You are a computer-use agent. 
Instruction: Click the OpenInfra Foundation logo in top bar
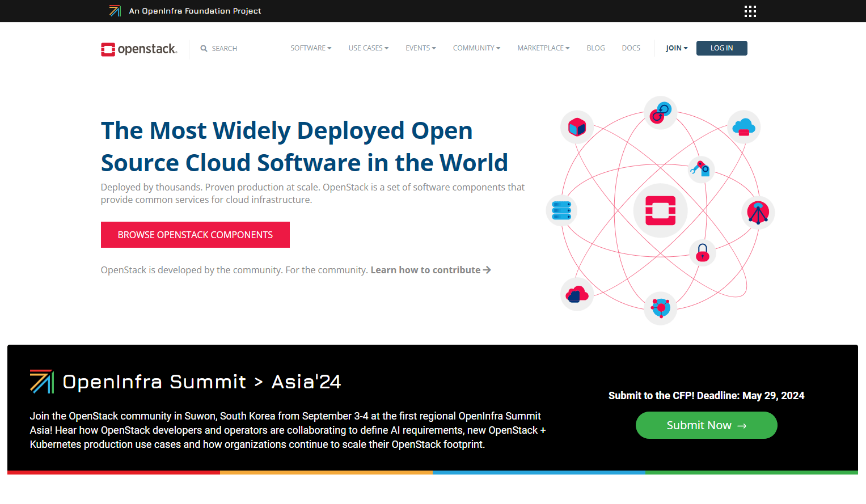point(115,11)
